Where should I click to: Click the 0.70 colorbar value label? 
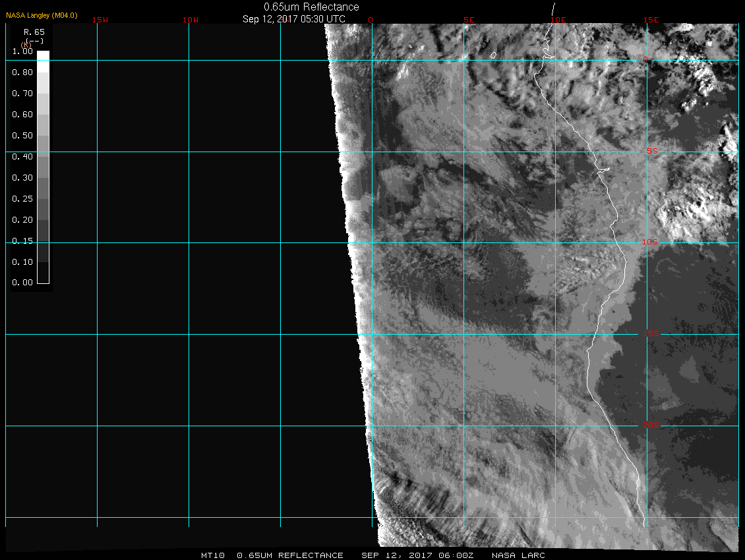pyautogui.click(x=22, y=94)
